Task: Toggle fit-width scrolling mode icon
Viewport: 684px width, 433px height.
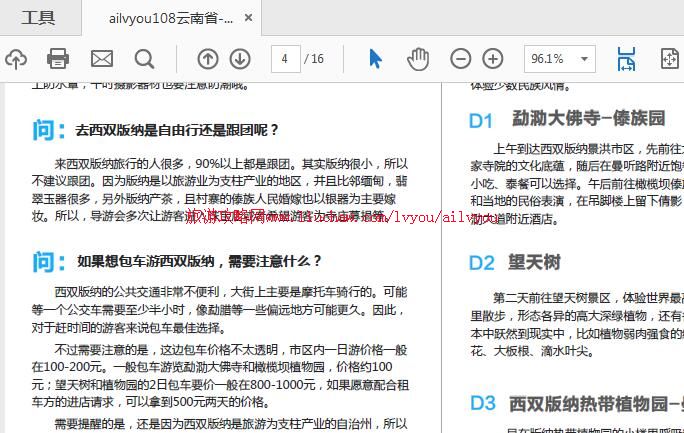Action: tap(626, 59)
